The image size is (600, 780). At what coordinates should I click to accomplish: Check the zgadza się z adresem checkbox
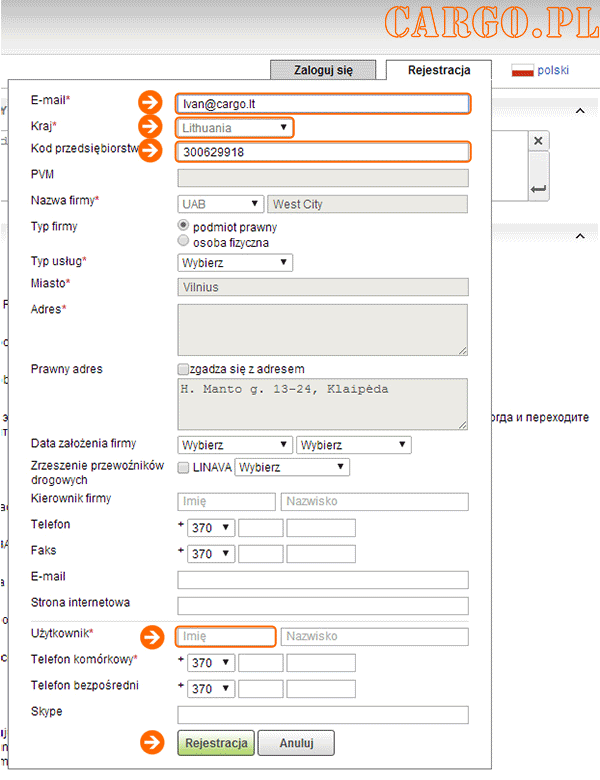click(x=183, y=369)
